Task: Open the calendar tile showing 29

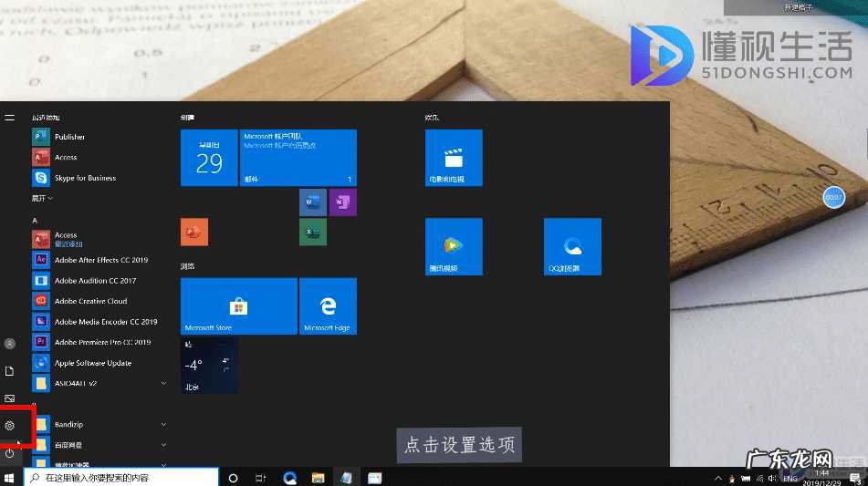Action: [x=209, y=158]
